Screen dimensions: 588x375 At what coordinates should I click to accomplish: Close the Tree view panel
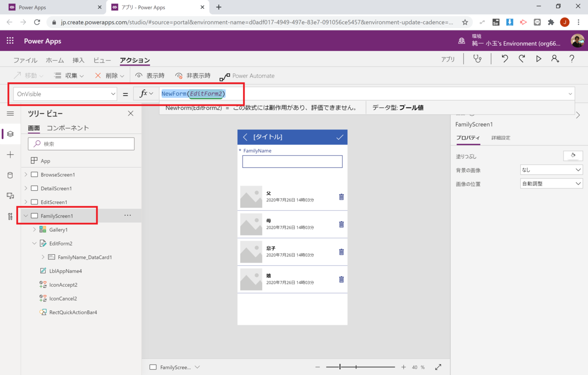coord(130,113)
